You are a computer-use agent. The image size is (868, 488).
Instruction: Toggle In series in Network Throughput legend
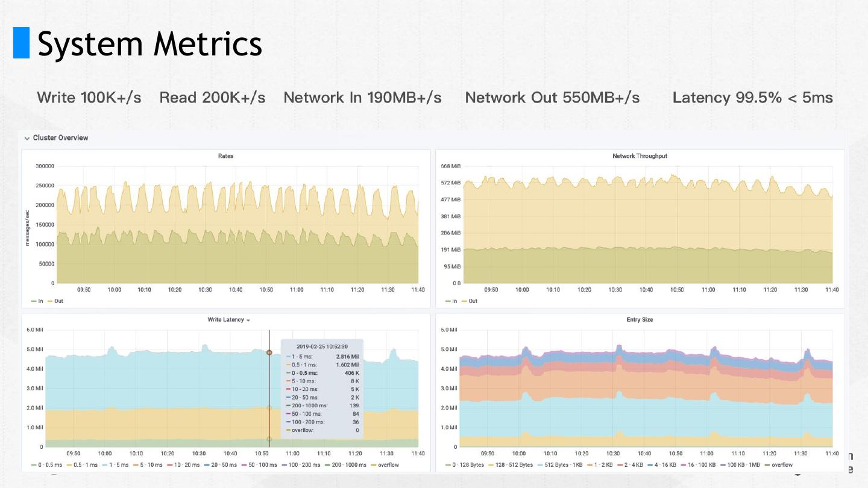point(451,301)
